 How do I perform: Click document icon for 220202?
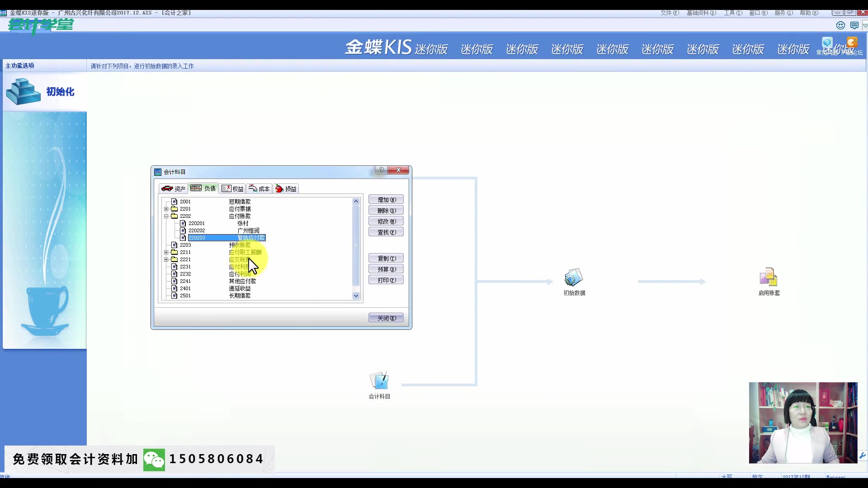pyautogui.click(x=183, y=230)
